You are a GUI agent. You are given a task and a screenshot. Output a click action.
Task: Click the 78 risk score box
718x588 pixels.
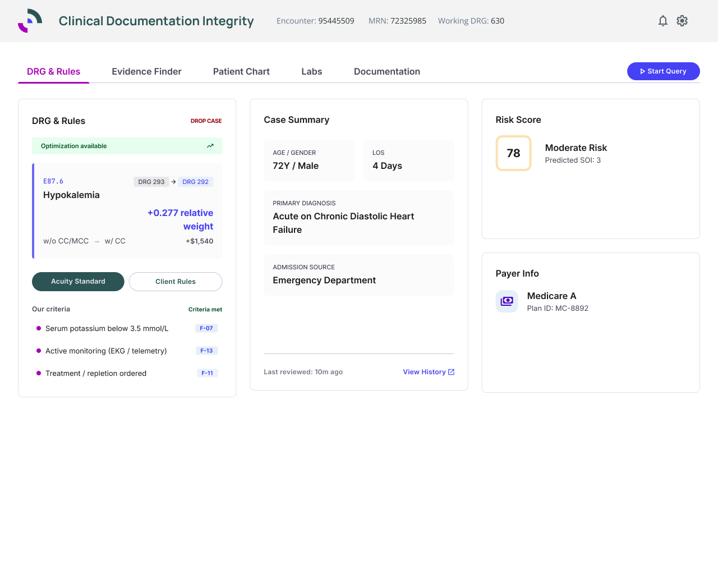pyautogui.click(x=513, y=153)
